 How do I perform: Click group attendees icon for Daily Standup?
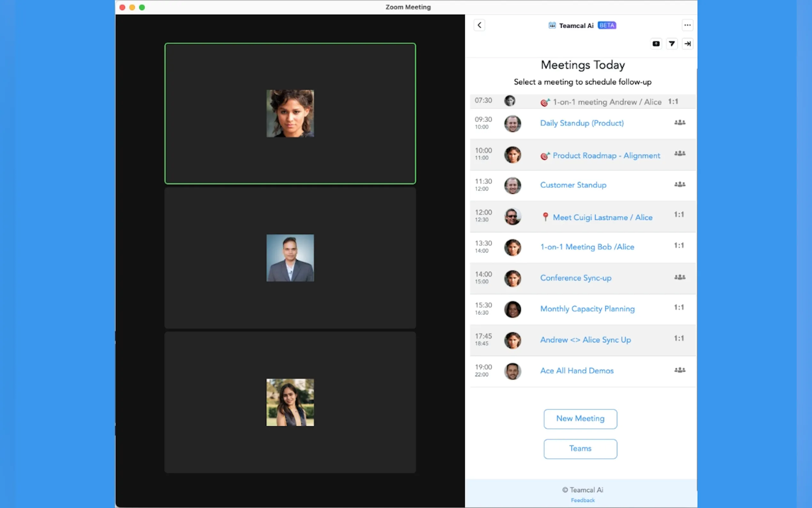pos(679,123)
